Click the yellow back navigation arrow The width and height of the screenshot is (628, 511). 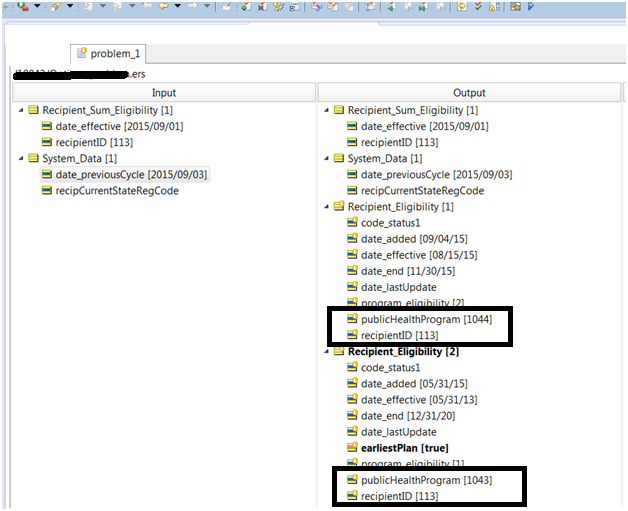tap(163, 6)
